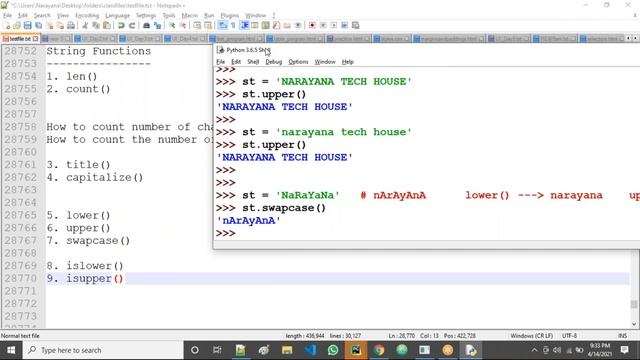Click the Zoom In toolbar icon
The width and height of the screenshot is (640, 360).
click(172, 25)
